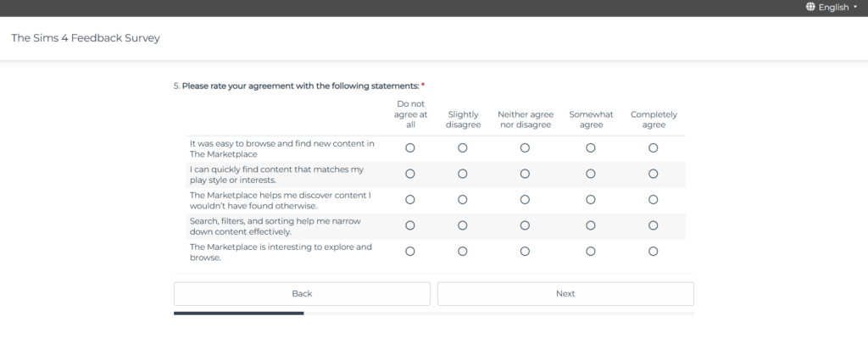Viewport: 868px width, 344px height.
Task: Select 'Slightly disagree' for interesting to explore row
Action: point(463,251)
